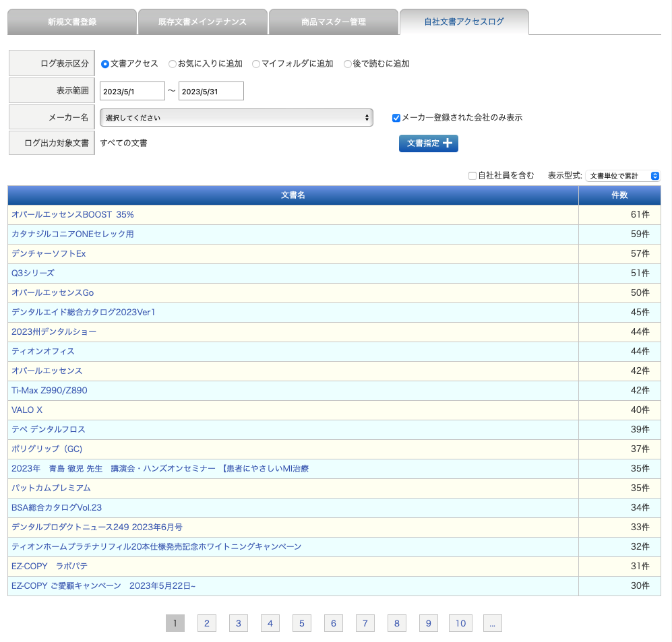Open カタナジルコニアONEセレック用 link
Image resolution: width=672 pixels, height=642 pixels.
coord(72,234)
